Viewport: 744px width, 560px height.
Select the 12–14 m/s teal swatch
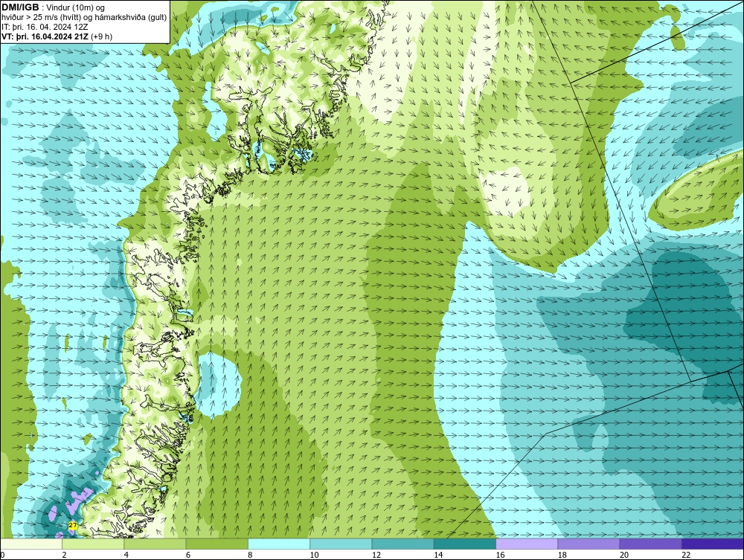403,544
